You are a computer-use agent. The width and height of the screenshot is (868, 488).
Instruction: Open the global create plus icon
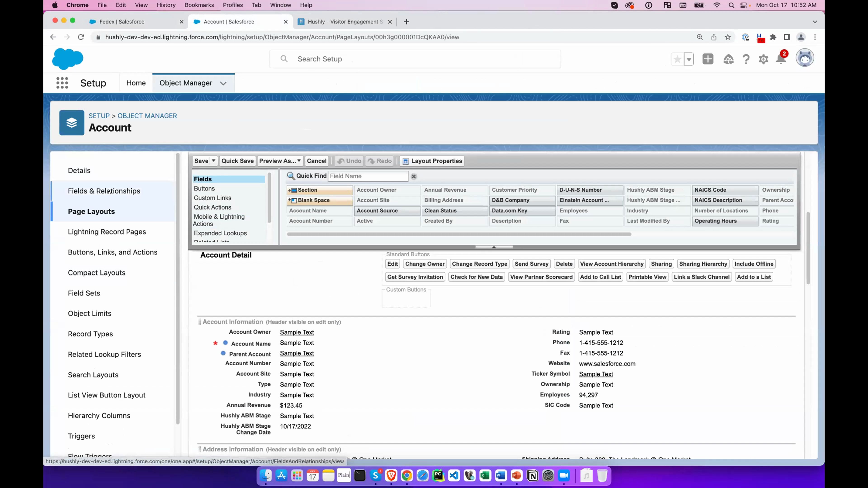pos(708,59)
